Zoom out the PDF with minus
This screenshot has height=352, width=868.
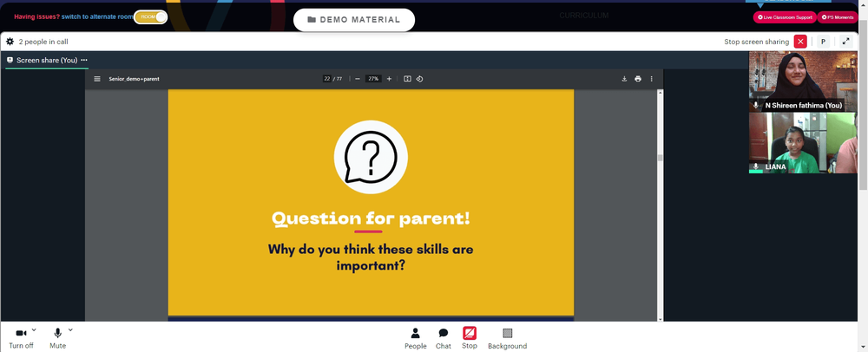click(358, 79)
